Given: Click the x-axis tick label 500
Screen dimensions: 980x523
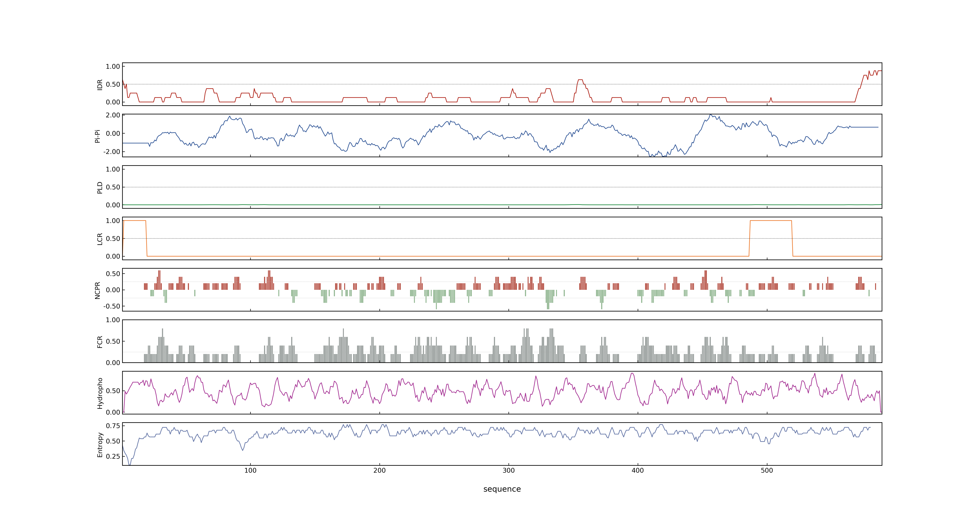Looking at the screenshot, I should (x=767, y=470).
